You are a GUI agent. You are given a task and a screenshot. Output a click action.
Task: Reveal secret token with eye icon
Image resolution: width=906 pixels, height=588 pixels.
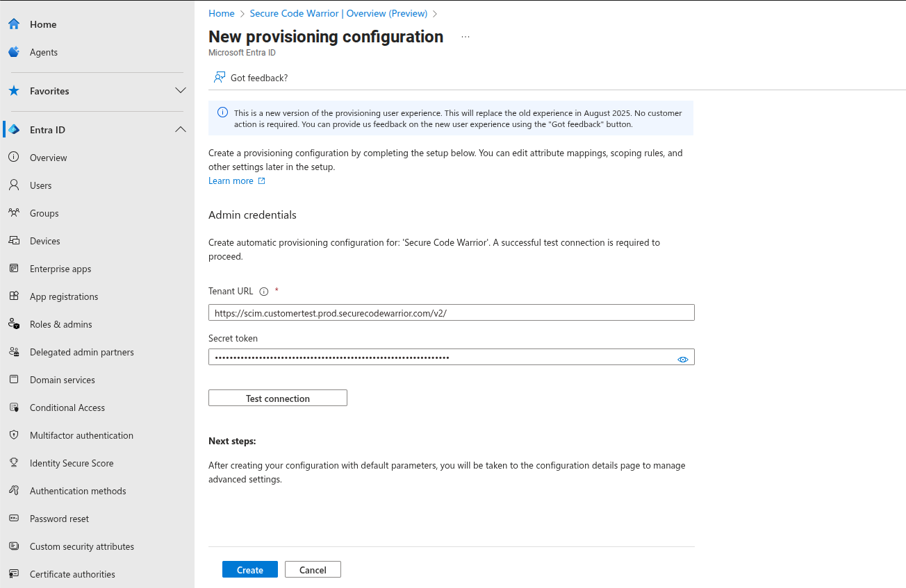pyautogui.click(x=682, y=359)
